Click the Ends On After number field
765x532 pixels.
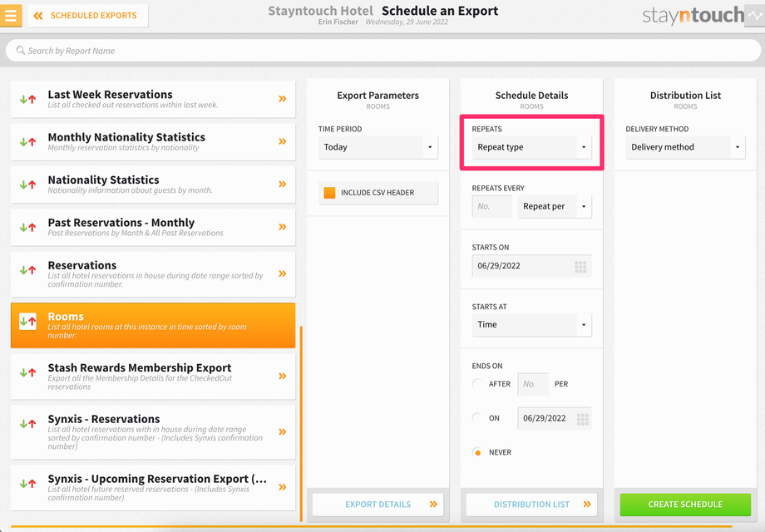tap(533, 384)
